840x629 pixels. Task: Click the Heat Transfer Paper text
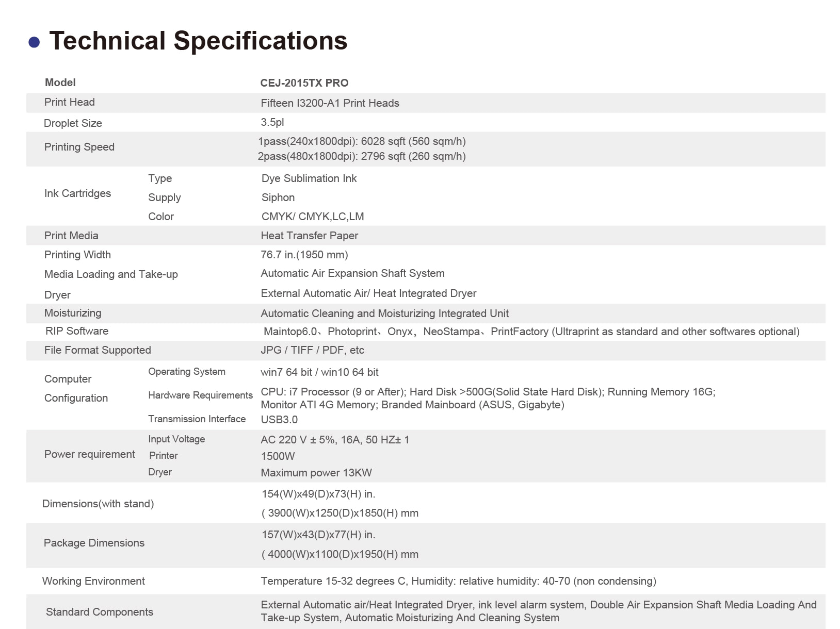309,236
